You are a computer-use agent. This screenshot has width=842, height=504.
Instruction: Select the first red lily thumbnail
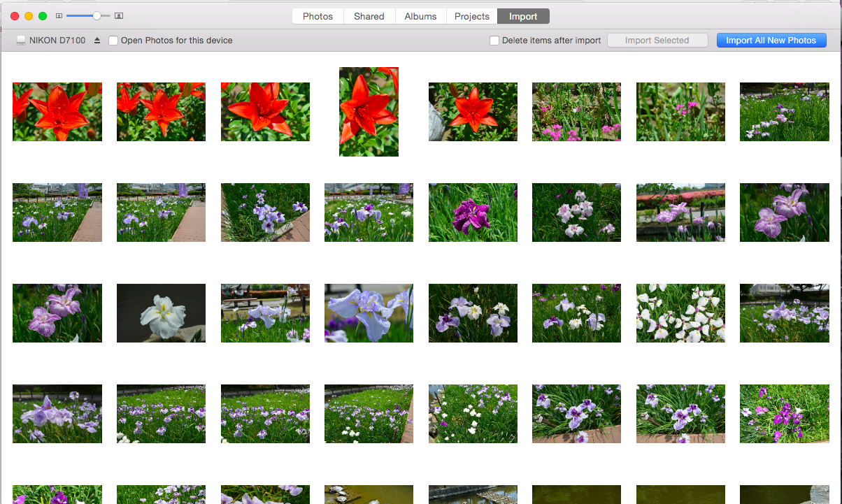pos(57,112)
